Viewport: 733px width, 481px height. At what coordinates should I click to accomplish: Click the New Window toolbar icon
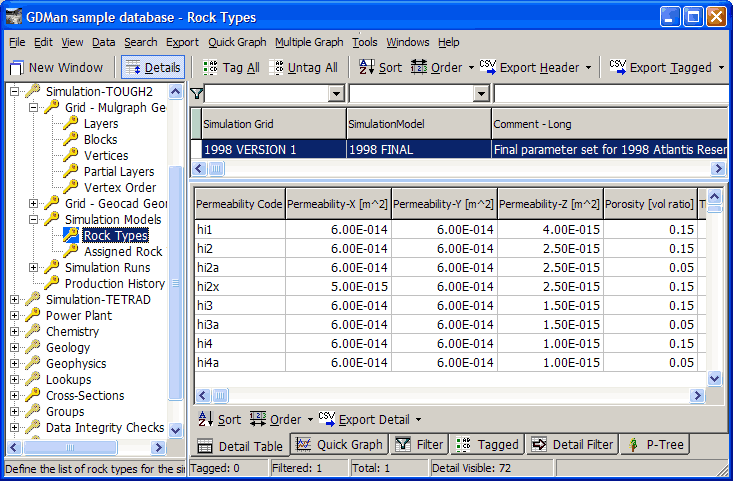point(18,68)
